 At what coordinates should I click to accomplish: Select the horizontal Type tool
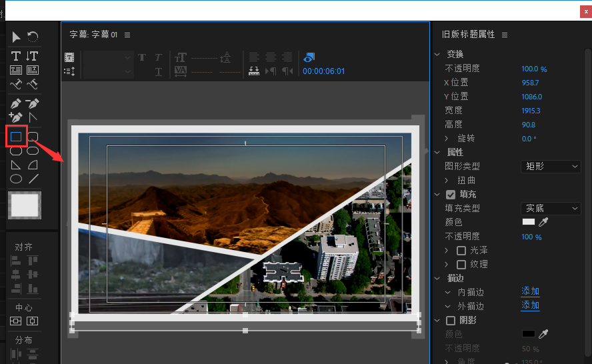[x=16, y=56]
